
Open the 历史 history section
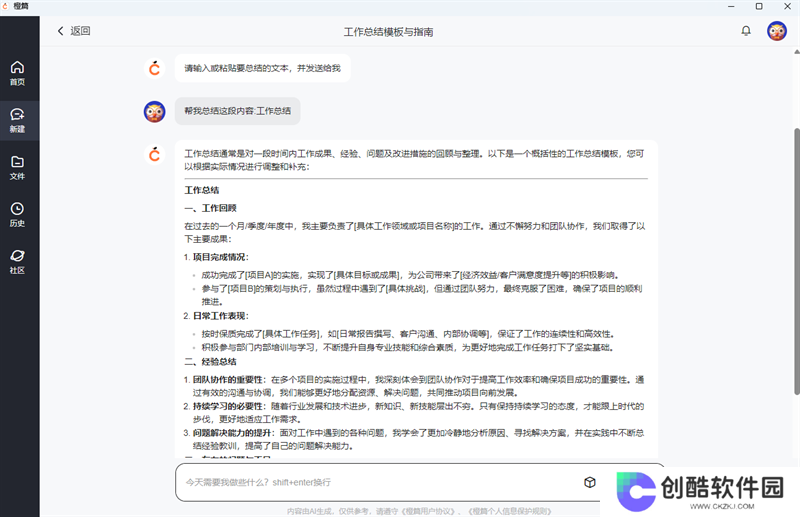click(17, 215)
